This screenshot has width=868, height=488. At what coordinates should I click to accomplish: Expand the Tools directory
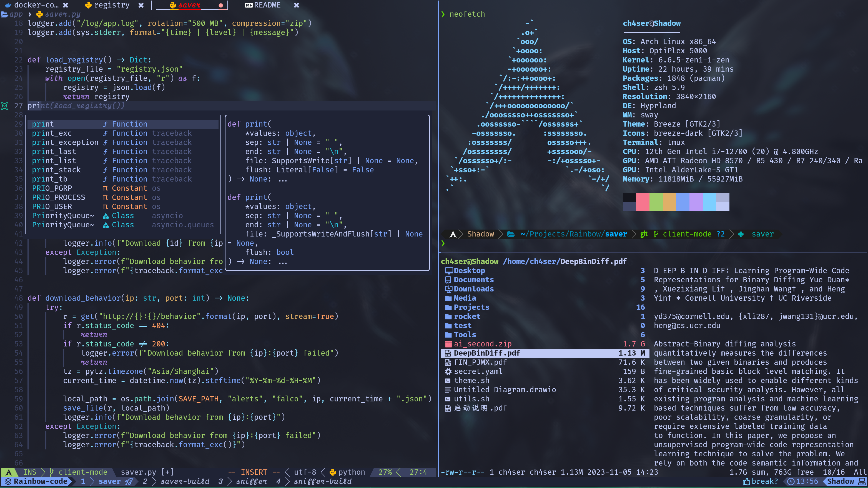click(465, 335)
